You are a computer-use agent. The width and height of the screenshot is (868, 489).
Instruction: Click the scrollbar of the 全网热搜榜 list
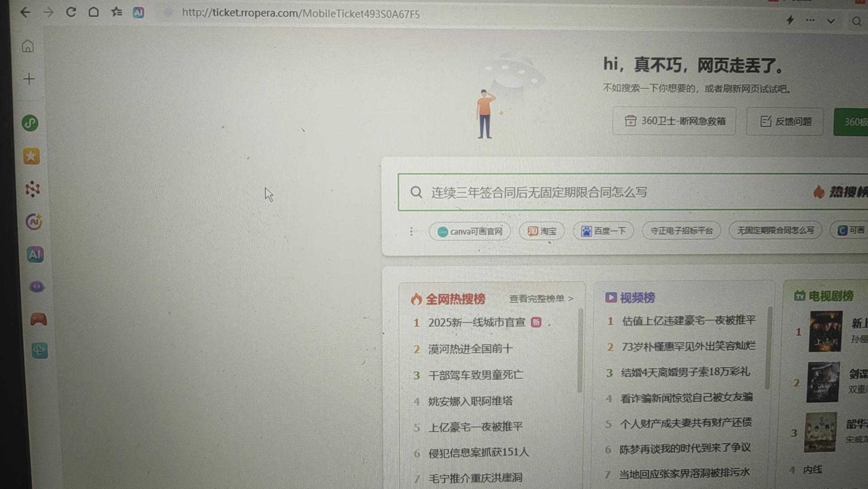580,351
